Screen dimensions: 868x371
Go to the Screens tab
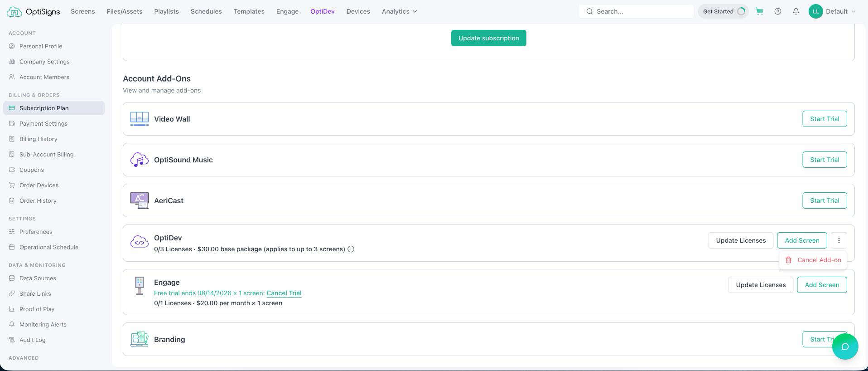coord(83,11)
